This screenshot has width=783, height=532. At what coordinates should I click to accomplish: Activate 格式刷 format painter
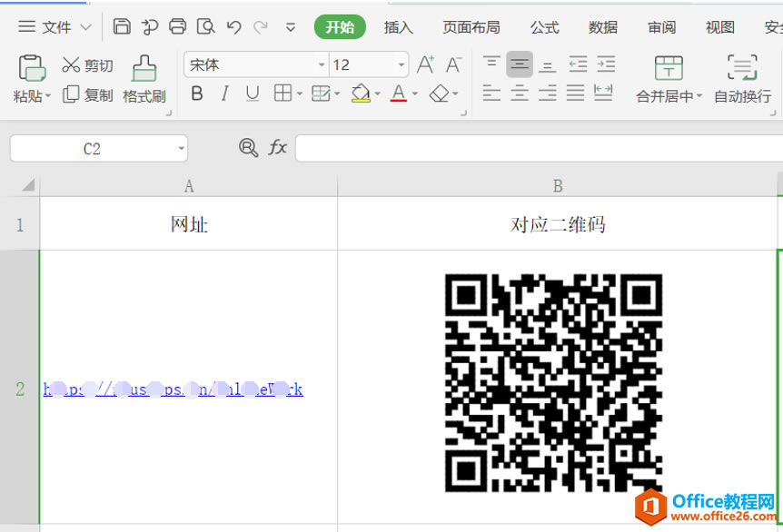[144, 79]
